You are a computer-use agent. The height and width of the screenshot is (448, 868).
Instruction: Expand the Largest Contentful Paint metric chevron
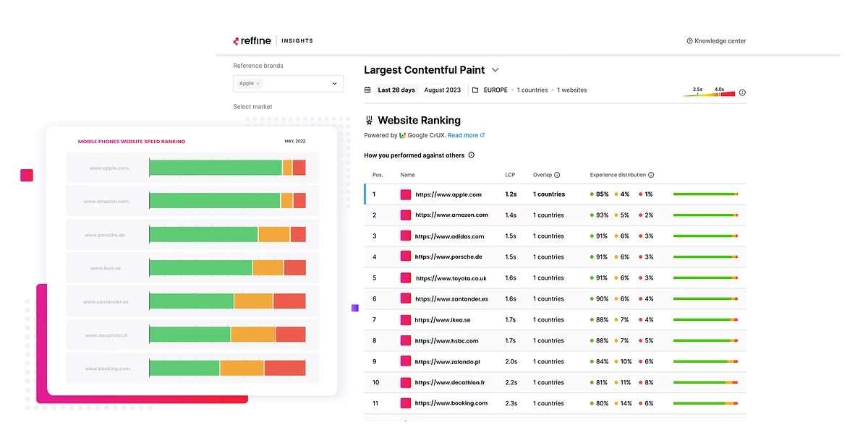[495, 70]
